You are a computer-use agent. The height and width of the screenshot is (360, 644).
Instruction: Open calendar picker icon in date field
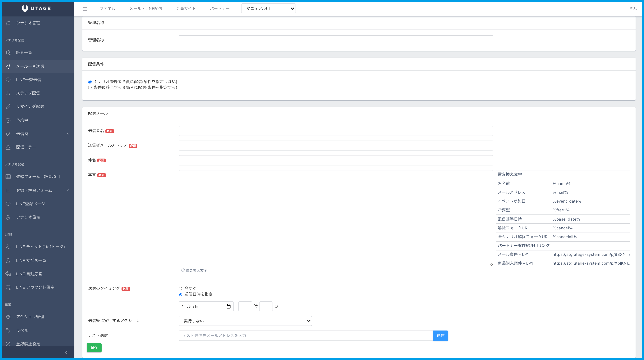tap(228, 306)
